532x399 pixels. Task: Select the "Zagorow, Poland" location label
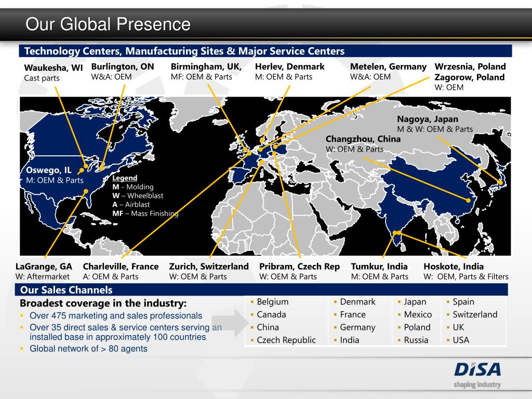(x=470, y=77)
